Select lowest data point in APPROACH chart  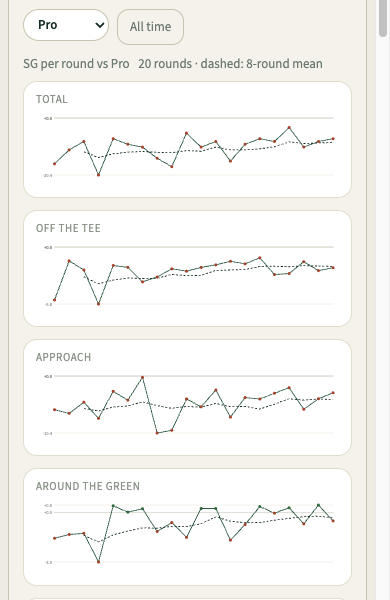pyautogui.click(x=157, y=433)
